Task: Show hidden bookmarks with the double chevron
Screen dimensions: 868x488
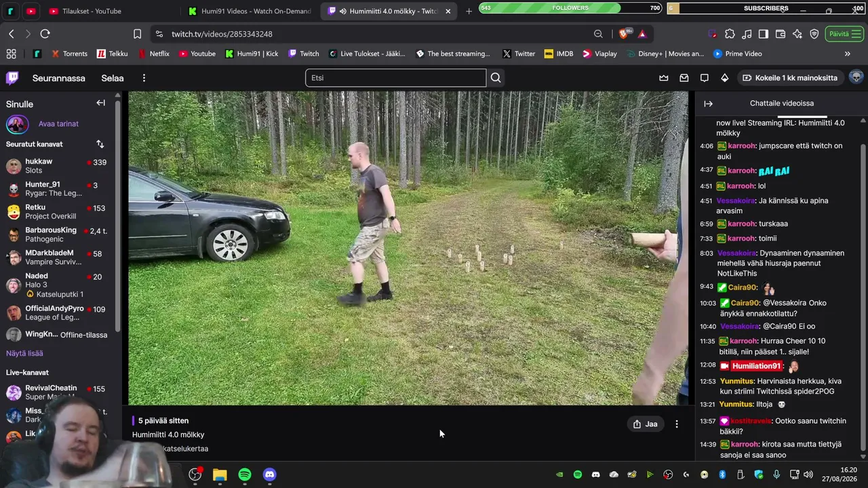Action: pos(847,54)
